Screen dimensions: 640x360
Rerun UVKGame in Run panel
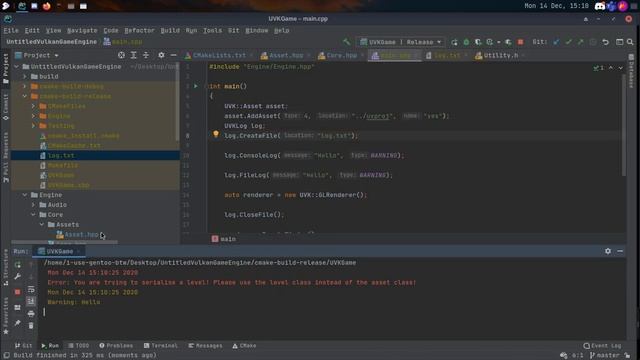click(x=18, y=265)
